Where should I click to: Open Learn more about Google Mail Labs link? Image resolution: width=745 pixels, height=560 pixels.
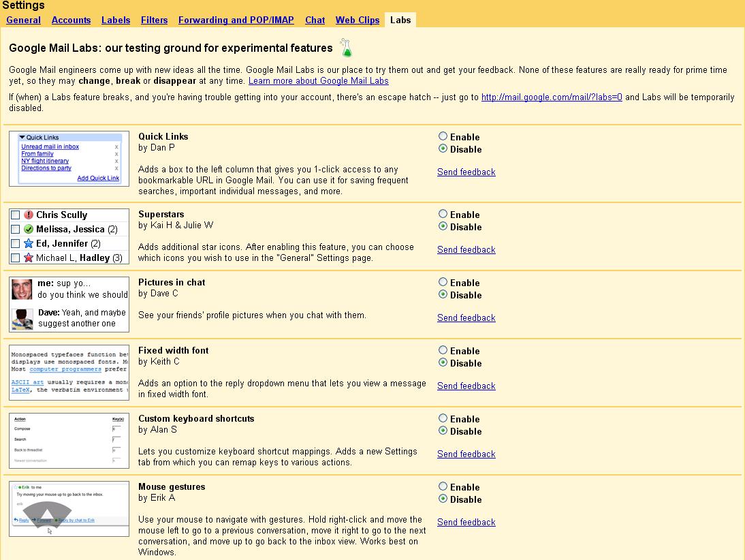(x=318, y=80)
